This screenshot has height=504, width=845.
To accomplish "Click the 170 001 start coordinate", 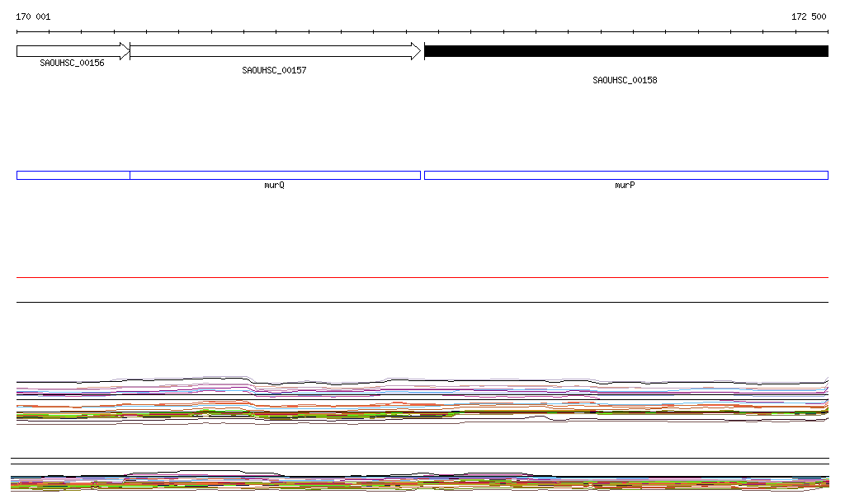I will [33, 16].
